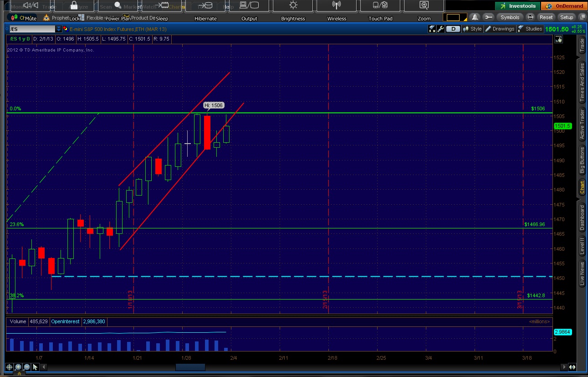588x377 pixels.
Task: Click the Hibernate overlay icon
Action: click(x=205, y=5)
